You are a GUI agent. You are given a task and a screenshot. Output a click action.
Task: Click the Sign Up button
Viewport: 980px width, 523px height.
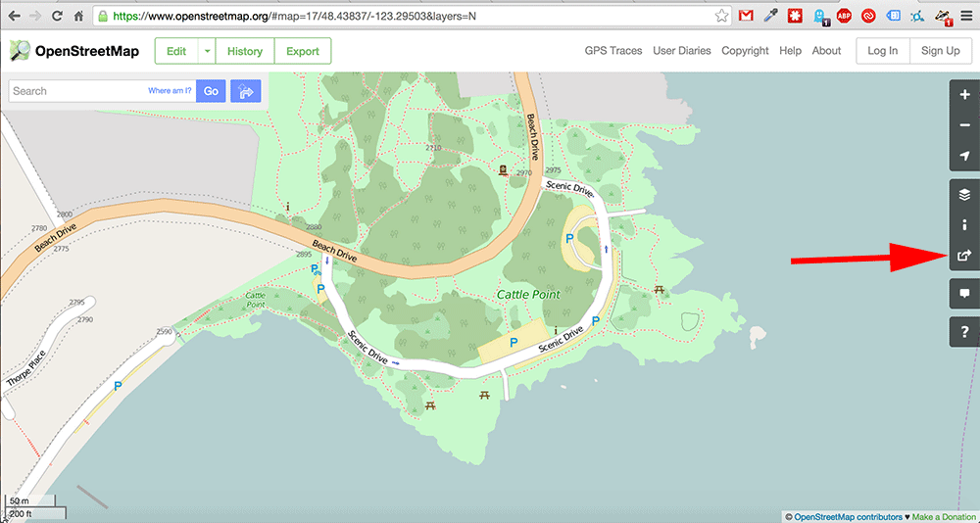(940, 51)
